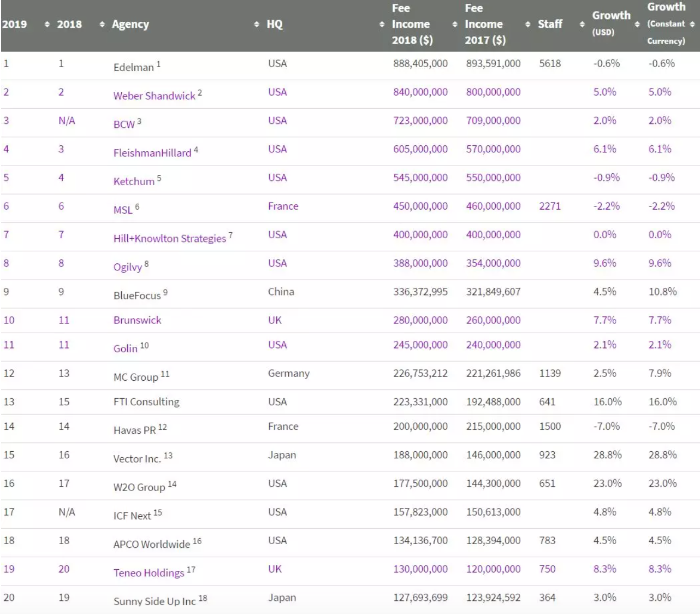Click Edelman's staff count 5618
The image size is (700, 614).
(550, 63)
